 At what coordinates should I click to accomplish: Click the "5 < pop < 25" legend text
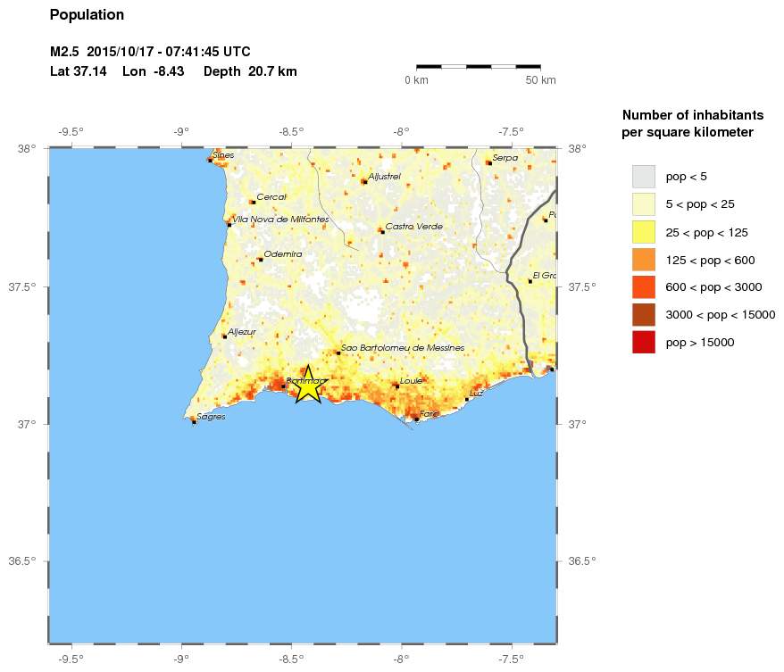point(700,203)
